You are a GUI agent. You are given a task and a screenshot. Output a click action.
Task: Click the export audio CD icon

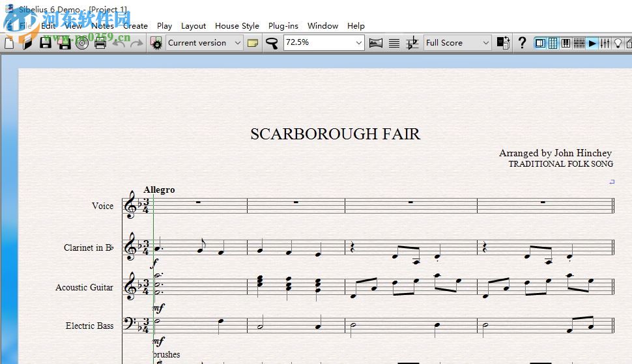(82, 43)
